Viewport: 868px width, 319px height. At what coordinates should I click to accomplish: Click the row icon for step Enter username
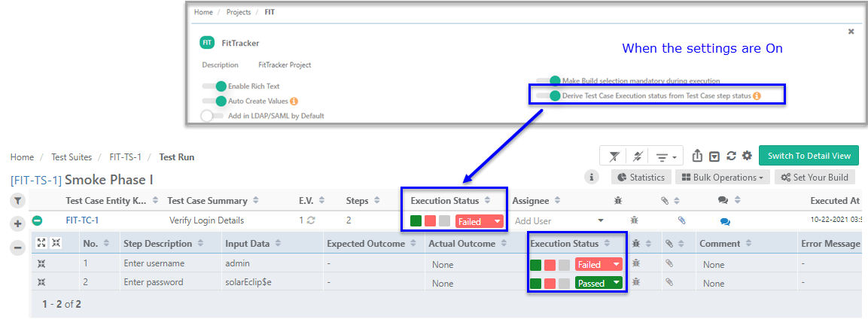click(x=41, y=264)
